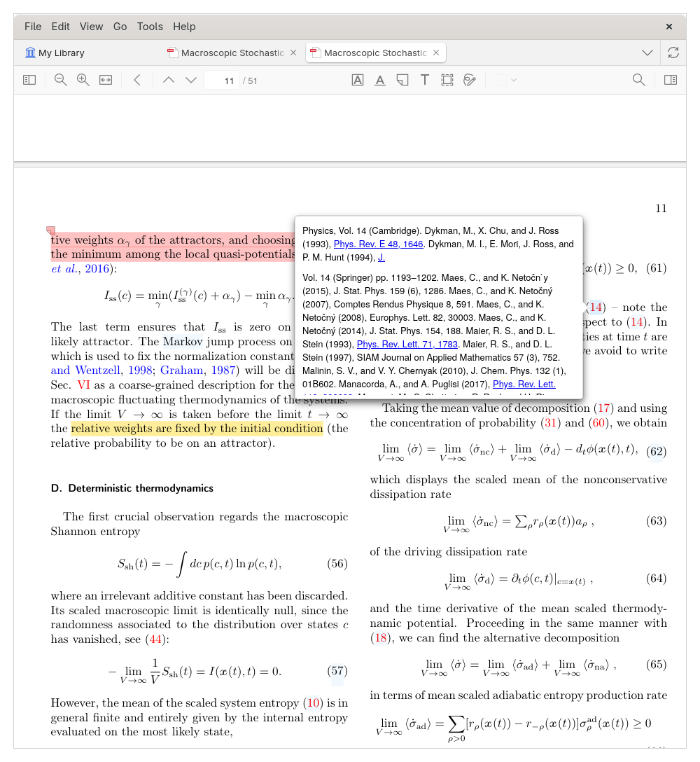The image size is (700, 762).
Task: Fit page to width icon
Action: [106, 80]
